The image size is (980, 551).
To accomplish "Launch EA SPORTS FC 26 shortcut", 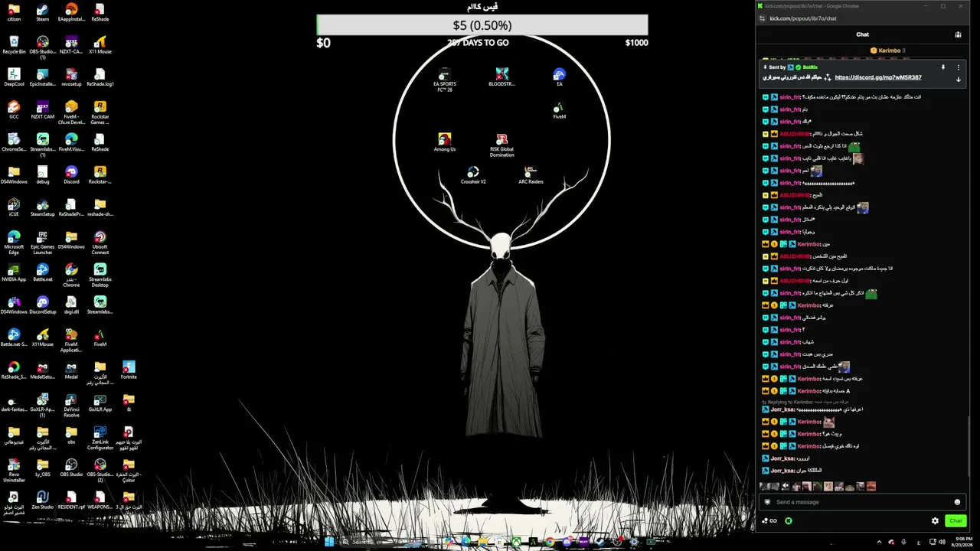I will (445, 80).
